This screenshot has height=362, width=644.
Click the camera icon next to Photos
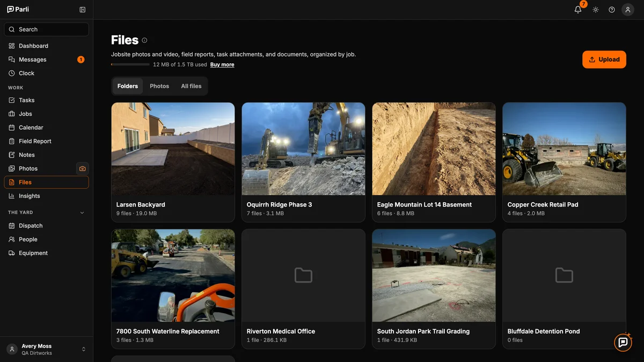point(82,168)
